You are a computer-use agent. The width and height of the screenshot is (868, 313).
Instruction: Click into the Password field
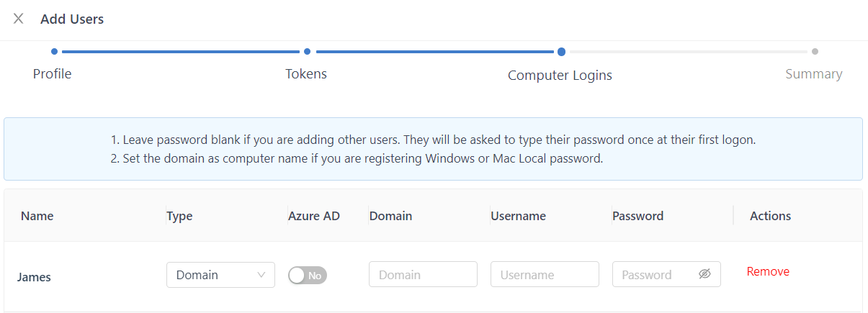656,274
